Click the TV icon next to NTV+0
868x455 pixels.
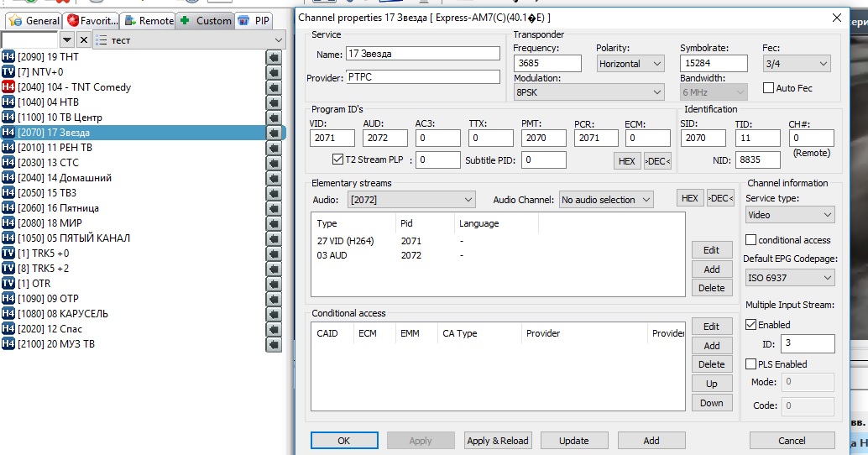(x=8, y=72)
